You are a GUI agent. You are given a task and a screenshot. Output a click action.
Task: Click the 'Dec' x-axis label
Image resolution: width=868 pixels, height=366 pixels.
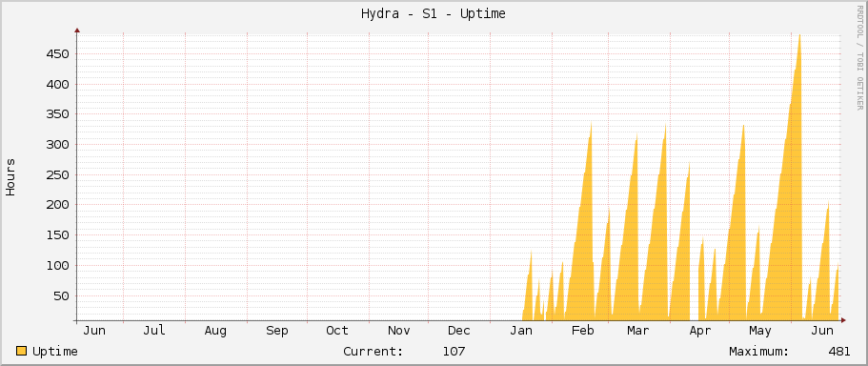point(459,331)
